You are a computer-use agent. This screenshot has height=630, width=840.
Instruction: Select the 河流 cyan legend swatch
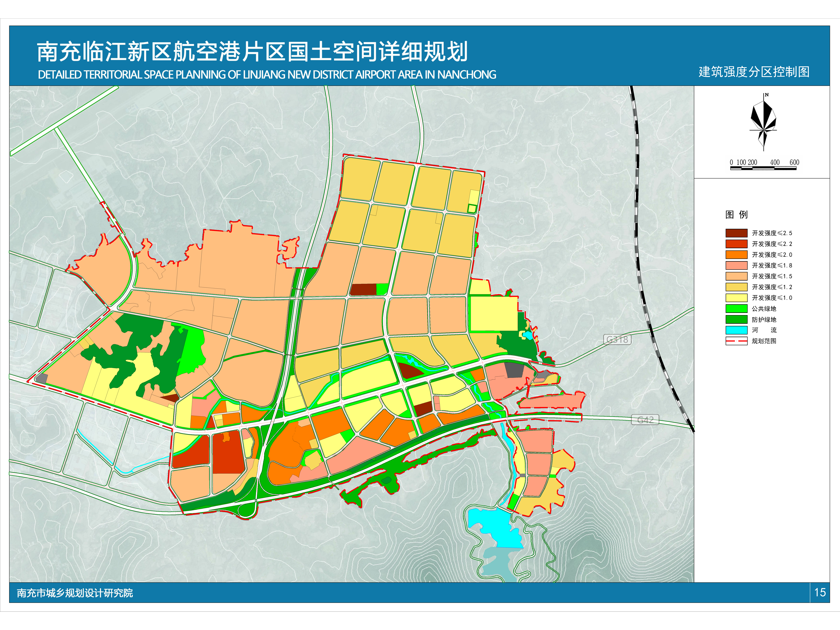coord(736,330)
